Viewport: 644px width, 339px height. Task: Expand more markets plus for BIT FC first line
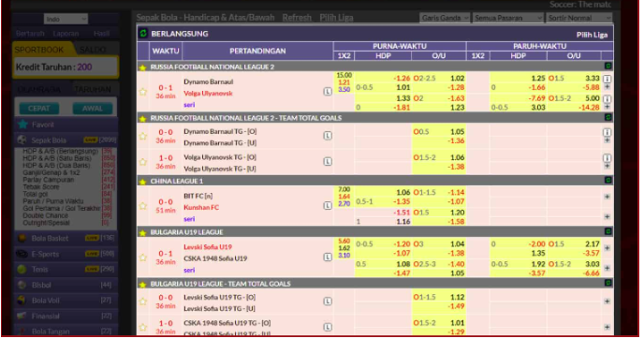pyautogui.click(x=607, y=197)
